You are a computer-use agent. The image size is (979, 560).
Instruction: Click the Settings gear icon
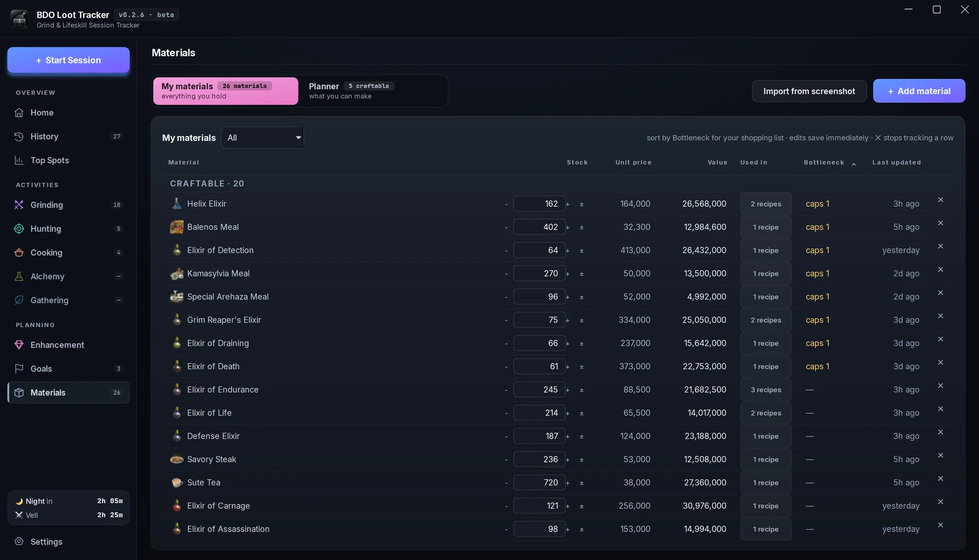tap(19, 541)
